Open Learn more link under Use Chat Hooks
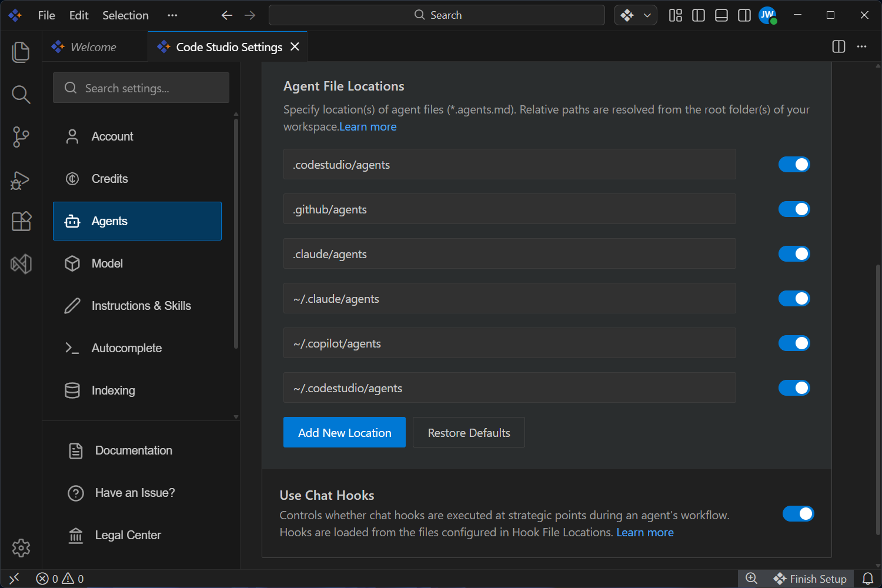 click(x=645, y=532)
